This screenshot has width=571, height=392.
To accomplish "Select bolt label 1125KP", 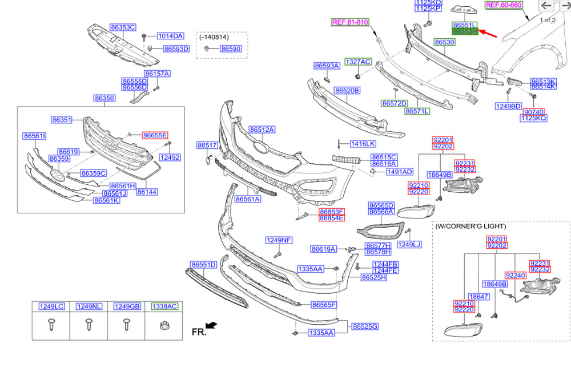I will pyautogui.click(x=429, y=9).
